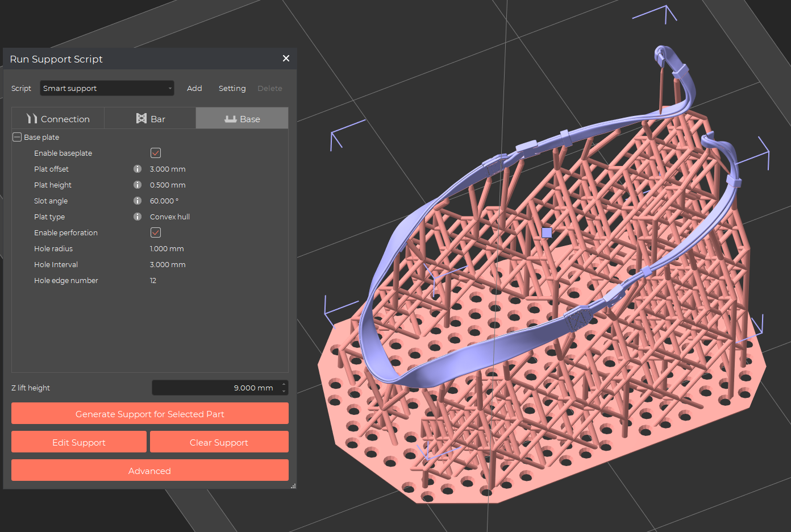The width and height of the screenshot is (791, 532).
Task: Click the info icon next to Slot angle
Action: click(x=137, y=201)
